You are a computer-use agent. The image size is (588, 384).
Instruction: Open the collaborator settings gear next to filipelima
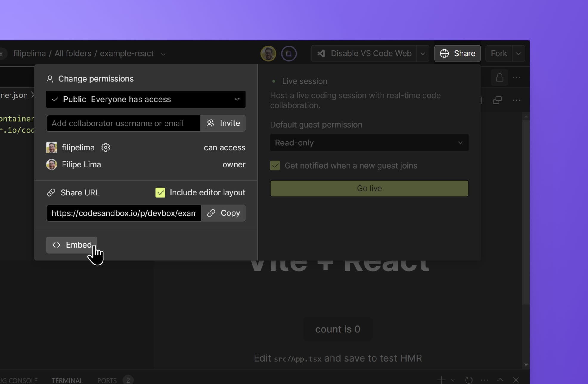click(x=106, y=147)
